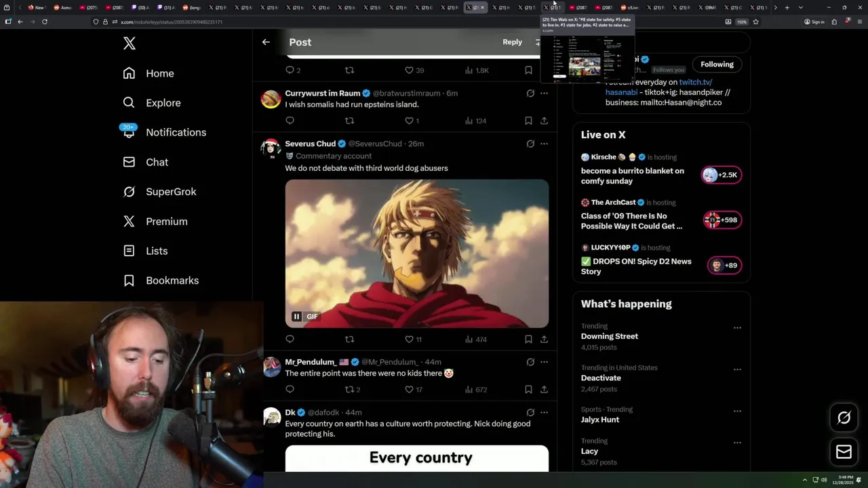
Task: Open Grok on Dk's post
Action: point(530,412)
